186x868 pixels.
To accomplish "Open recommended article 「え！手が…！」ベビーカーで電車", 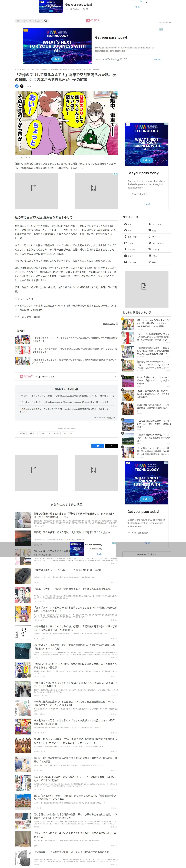I will coord(66,614).
